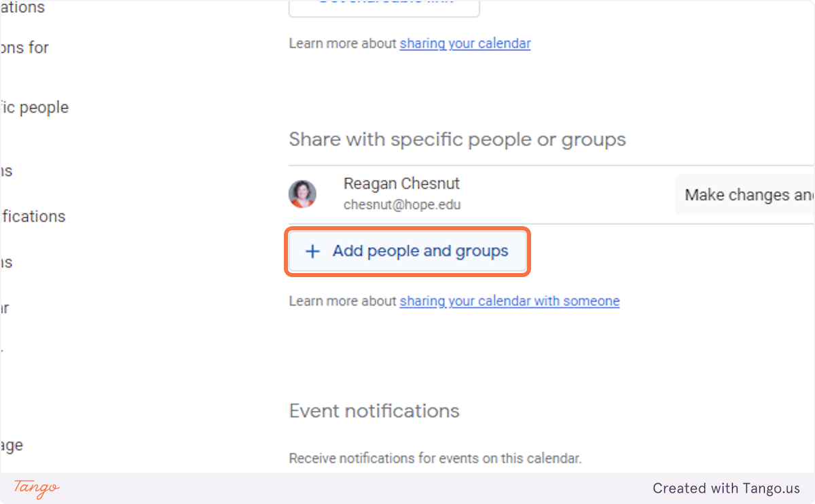Click the Reagan Chesnut name text
The image size is (815, 504).
[x=401, y=183]
